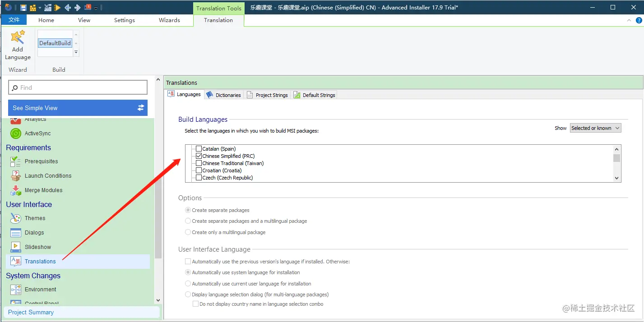Open the Settings ribbon tab
Screen dimensions: 644x322
(125, 20)
